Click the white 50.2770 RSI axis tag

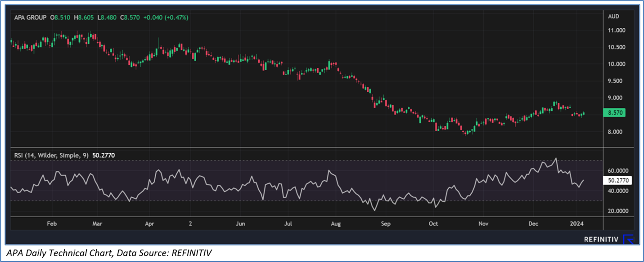coord(617,181)
